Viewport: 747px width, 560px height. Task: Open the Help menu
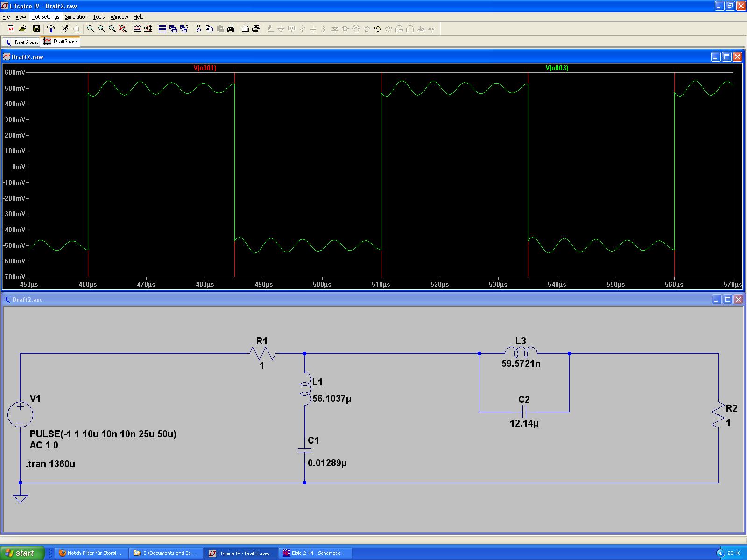(x=139, y=17)
